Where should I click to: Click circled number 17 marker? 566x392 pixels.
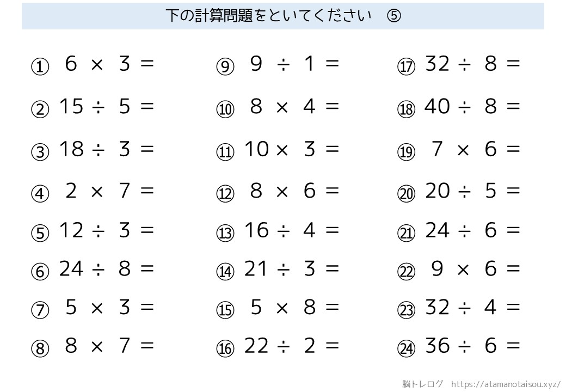tap(406, 67)
